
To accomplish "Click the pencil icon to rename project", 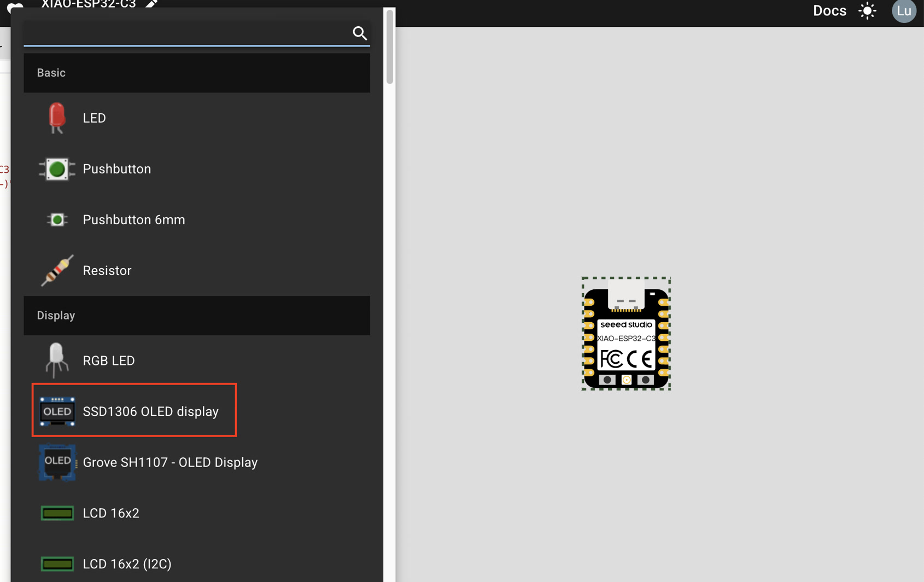I will click(151, 4).
